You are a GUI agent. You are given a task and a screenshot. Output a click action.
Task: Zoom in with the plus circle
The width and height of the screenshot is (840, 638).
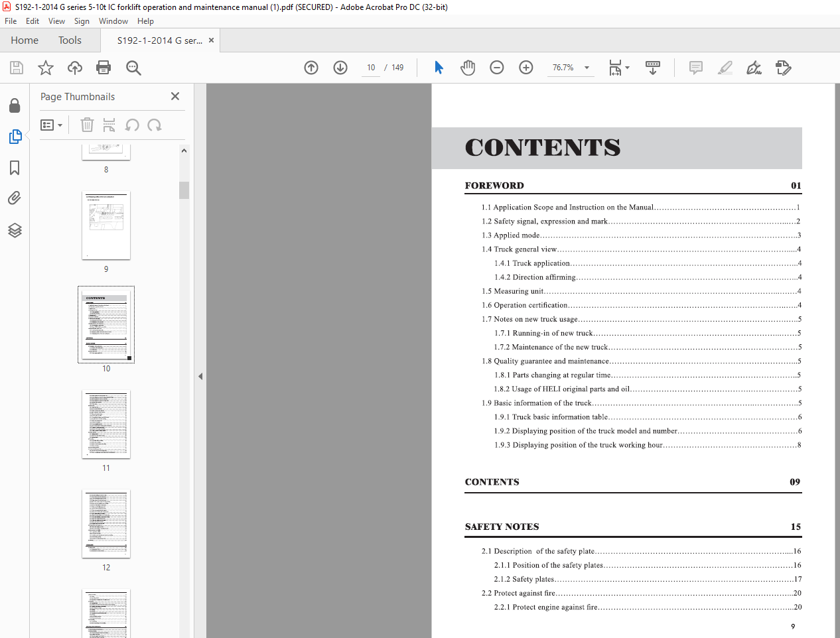point(526,68)
